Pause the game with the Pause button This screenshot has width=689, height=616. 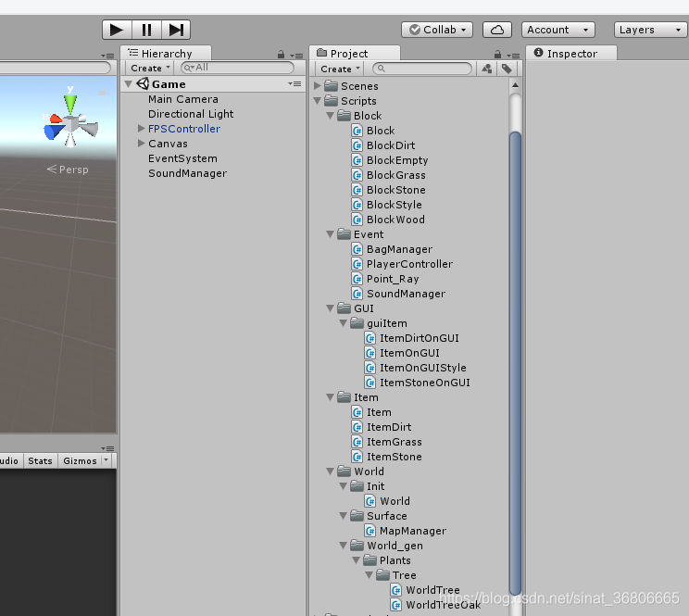coord(146,30)
